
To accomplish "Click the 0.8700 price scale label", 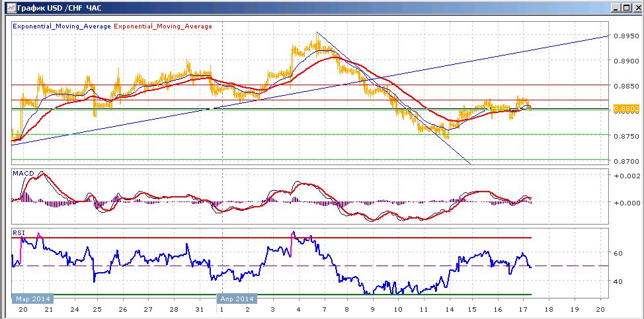I will click(x=626, y=162).
